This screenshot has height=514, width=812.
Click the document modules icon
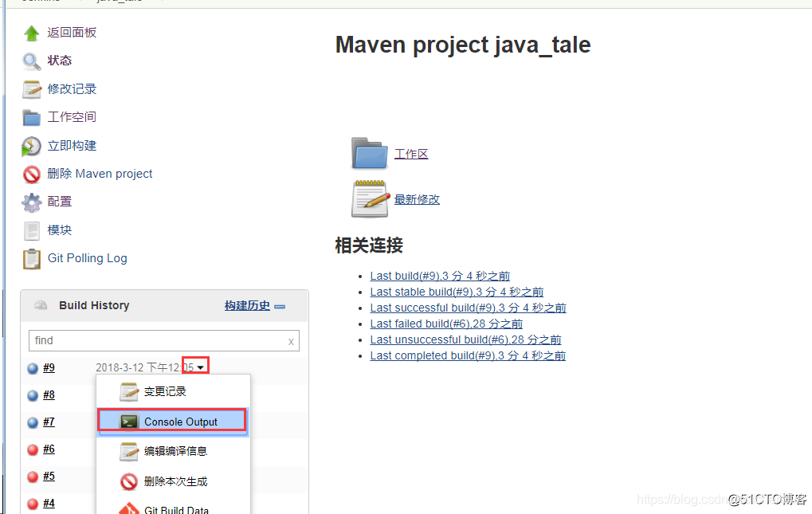tap(32, 231)
